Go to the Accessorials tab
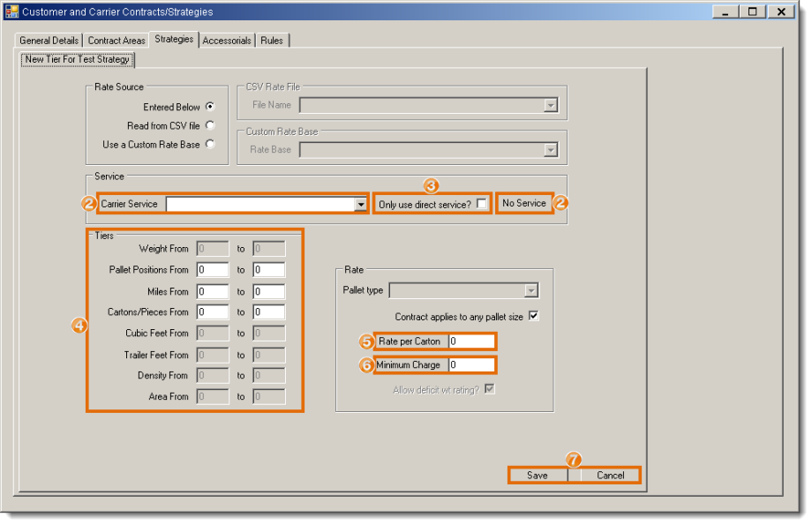812x525 pixels. pyautogui.click(x=227, y=41)
